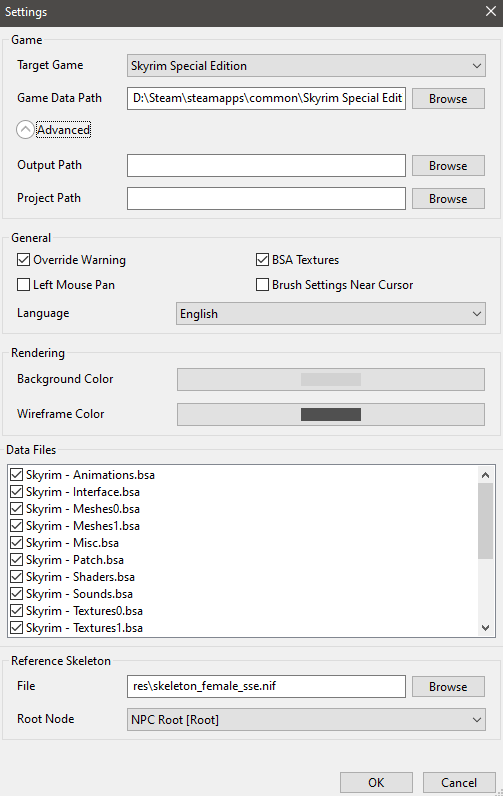Open the Target Game dropdown

[306, 66]
